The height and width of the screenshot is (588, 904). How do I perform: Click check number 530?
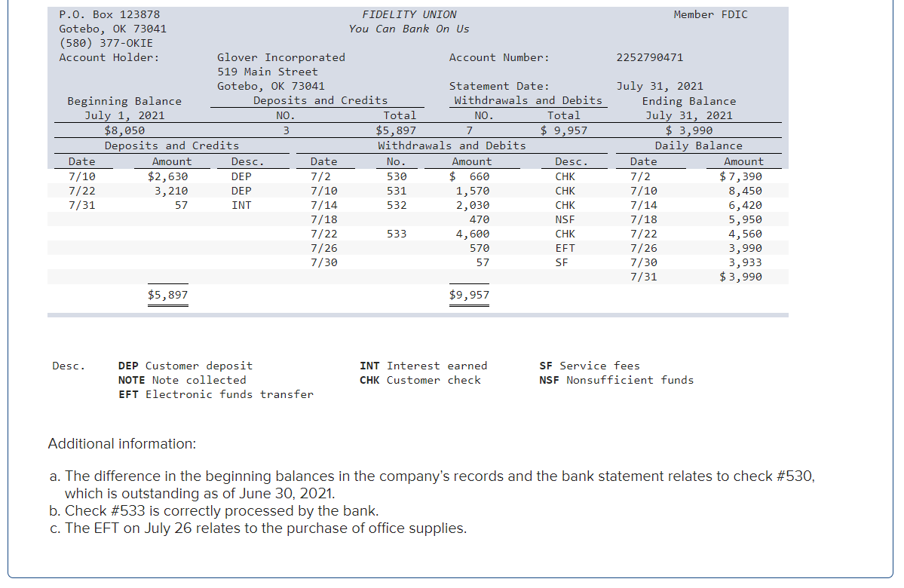(x=397, y=176)
